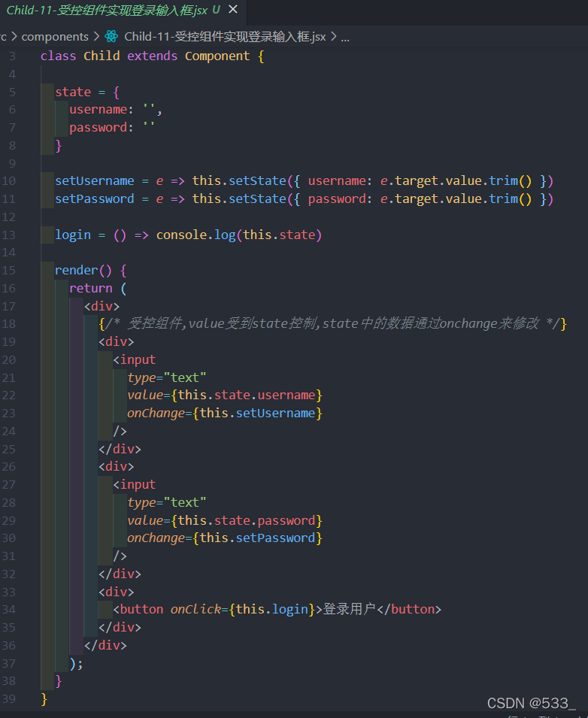Click the 'extends' keyword
This screenshot has width=588, height=718.
pyautogui.click(x=152, y=56)
